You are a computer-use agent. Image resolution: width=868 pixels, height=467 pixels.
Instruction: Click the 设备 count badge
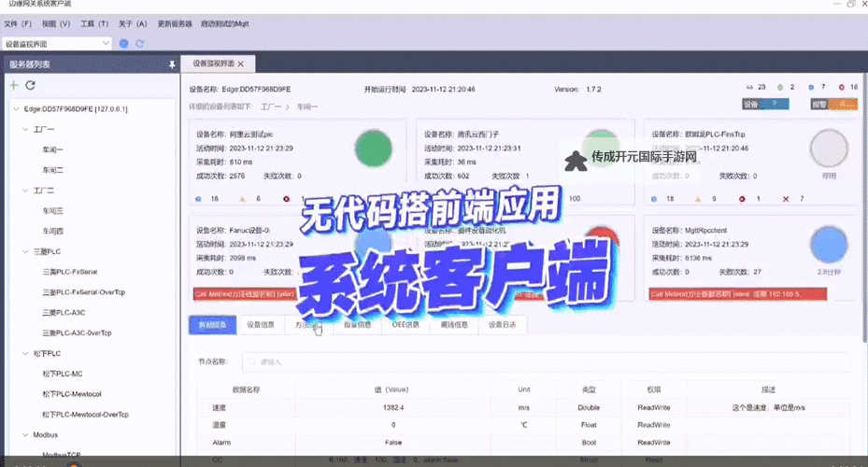765,104
